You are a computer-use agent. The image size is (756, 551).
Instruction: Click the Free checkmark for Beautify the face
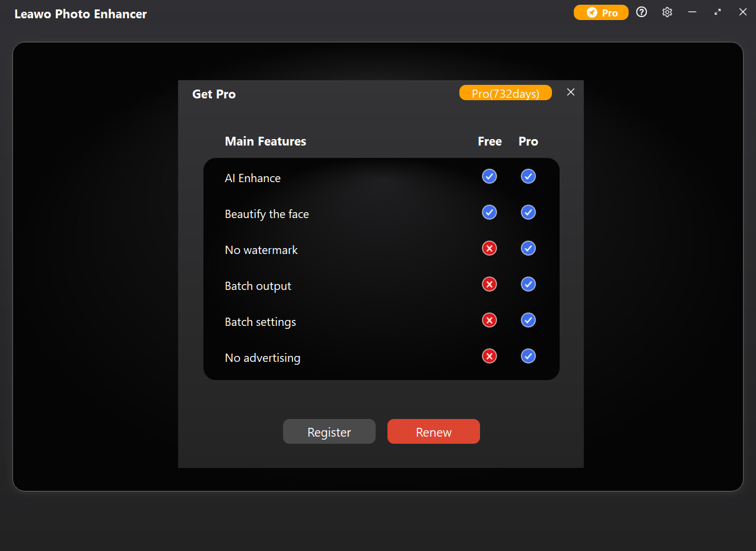(489, 212)
